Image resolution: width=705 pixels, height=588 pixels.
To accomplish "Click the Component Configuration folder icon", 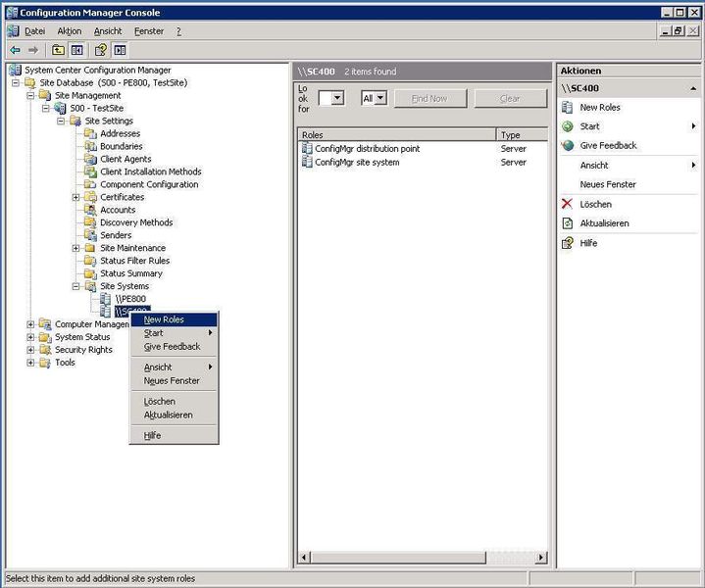I will (90, 184).
